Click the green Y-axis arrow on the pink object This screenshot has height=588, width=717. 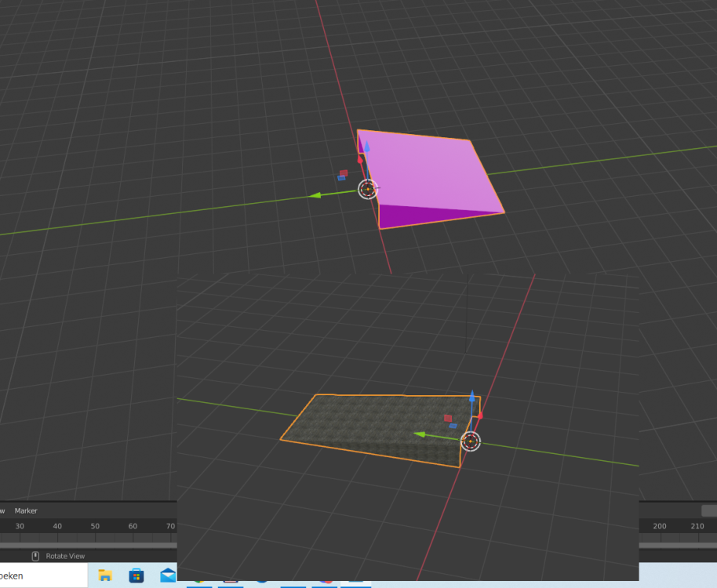(x=316, y=195)
